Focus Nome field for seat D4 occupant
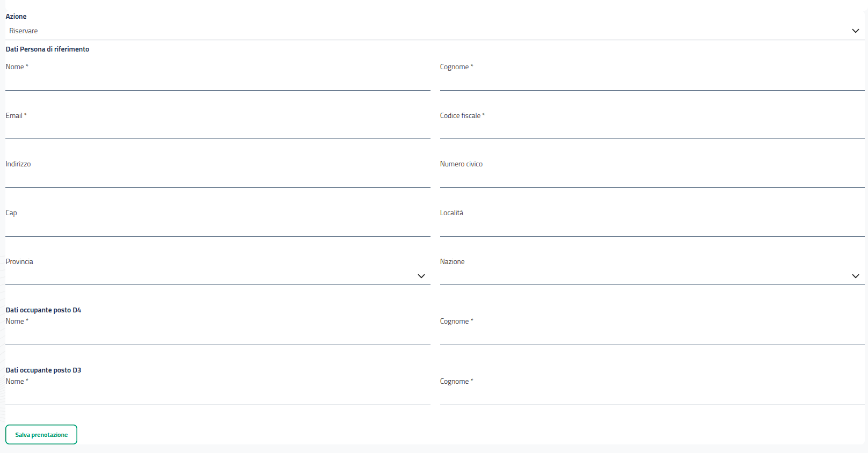Image resolution: width=868 pixels, height=453 pixels. pyautogui.click(x=217, y=337)
